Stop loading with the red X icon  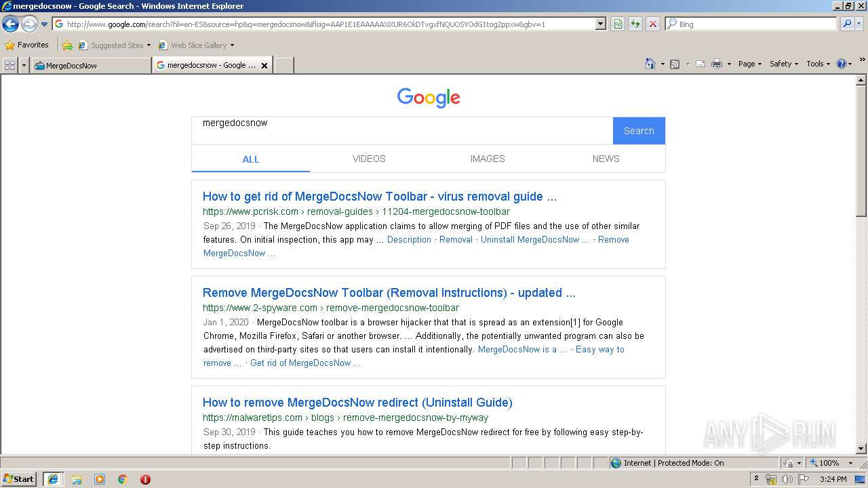652,24
